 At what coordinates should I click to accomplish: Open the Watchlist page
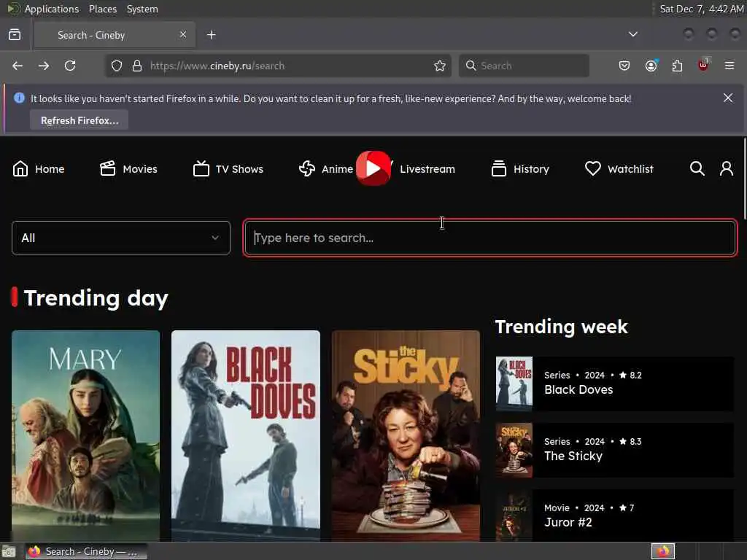pos(619,168)
